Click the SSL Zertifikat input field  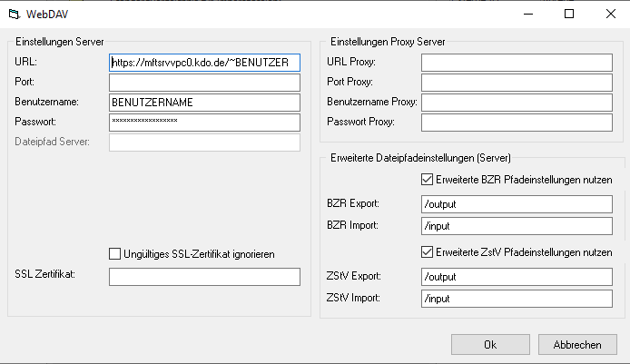coord(204,277)
